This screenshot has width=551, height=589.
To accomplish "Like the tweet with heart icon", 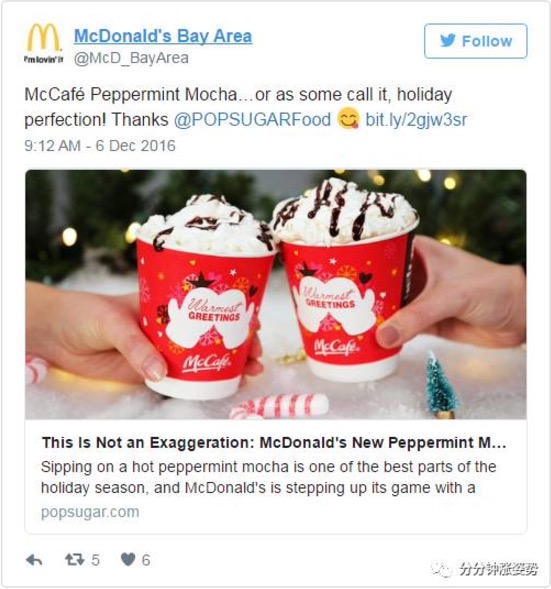I will tap(128, 560).
